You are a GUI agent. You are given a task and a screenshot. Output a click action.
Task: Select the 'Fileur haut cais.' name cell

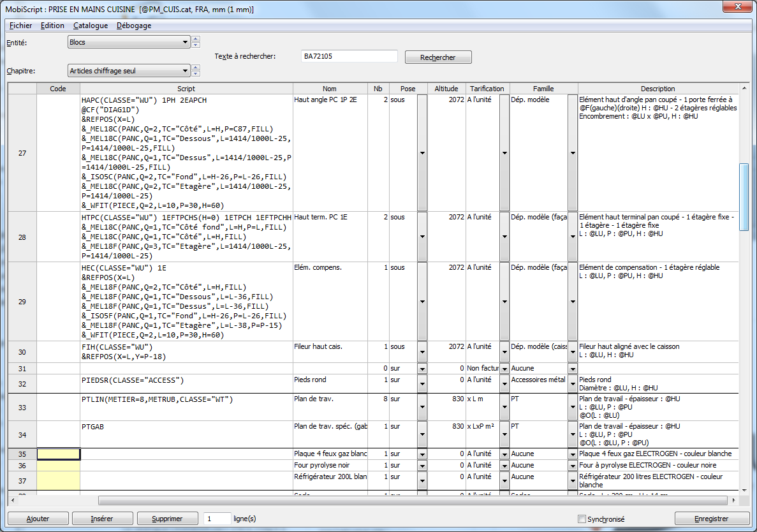330,352
